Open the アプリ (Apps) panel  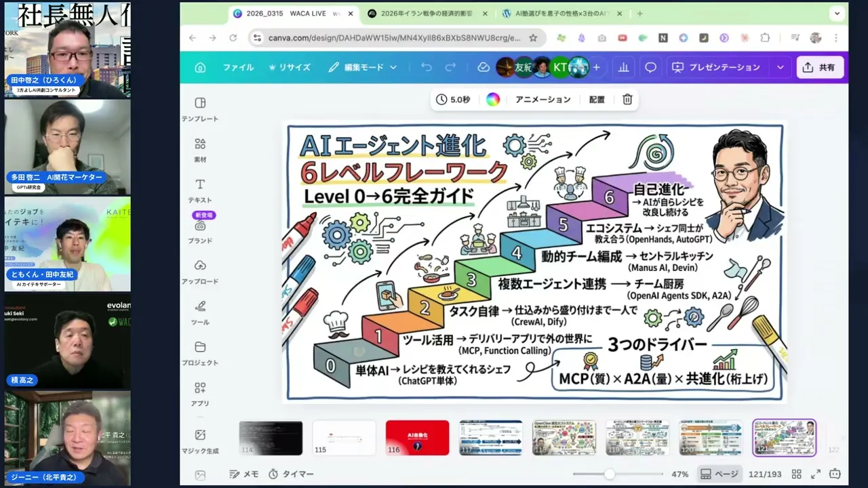pyautogui.click(x=199, y=393)
